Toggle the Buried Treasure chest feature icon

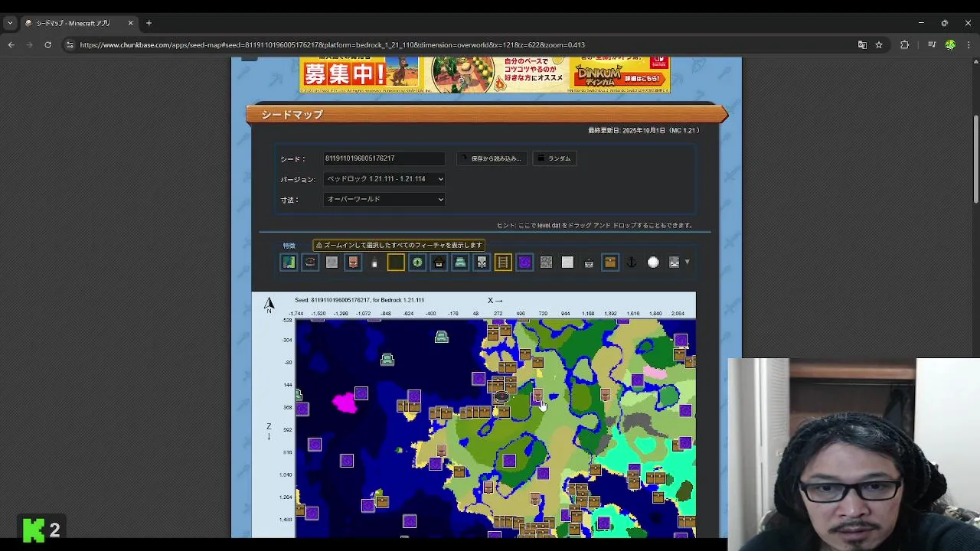coord(610,262)
